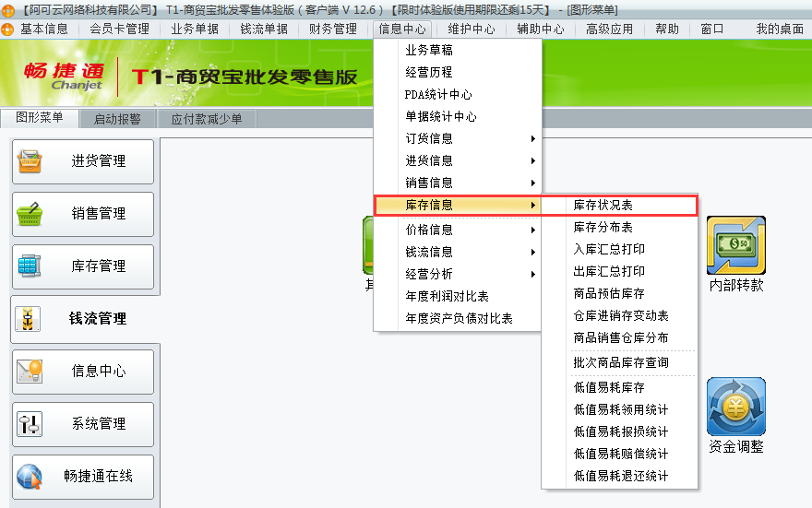Switch to the 应付款减少单 tab
The image size is (812, 508).
pos(207,119)
